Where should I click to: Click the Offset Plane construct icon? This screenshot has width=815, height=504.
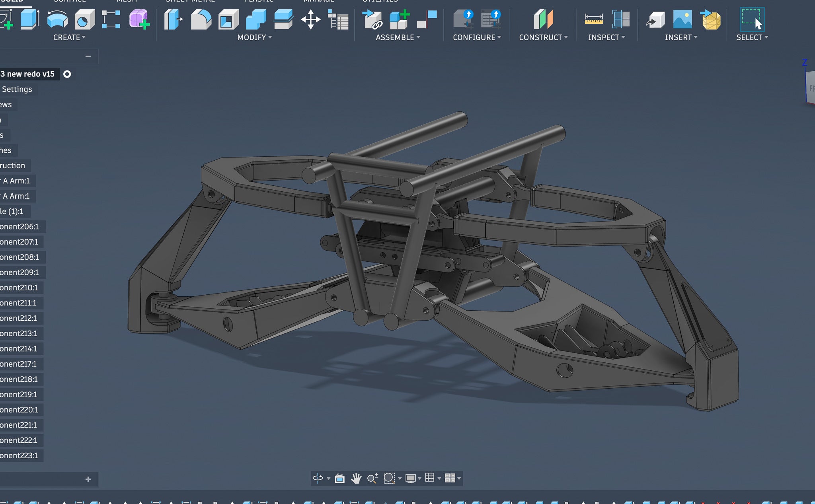543,19
